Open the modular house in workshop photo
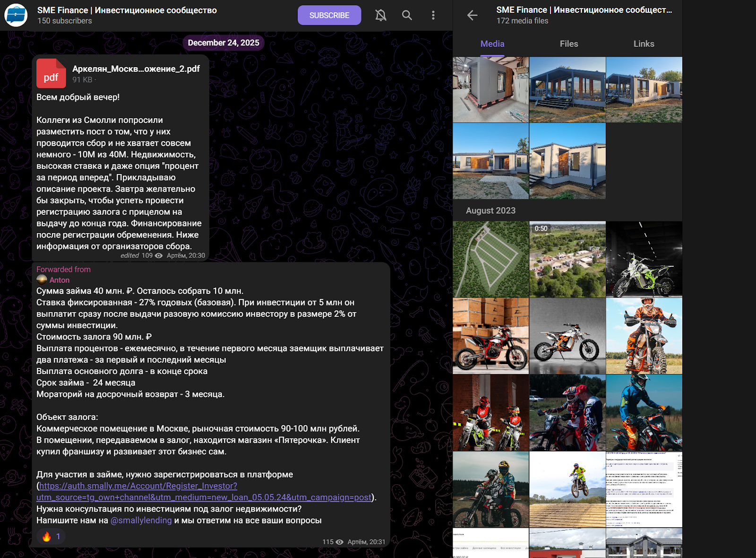 point(490,90)
